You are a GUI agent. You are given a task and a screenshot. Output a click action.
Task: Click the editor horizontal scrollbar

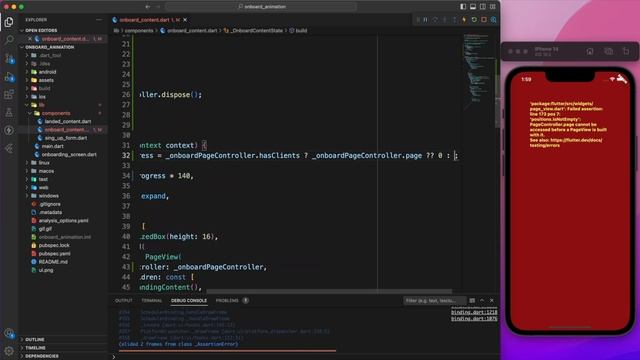pos(329,291)
